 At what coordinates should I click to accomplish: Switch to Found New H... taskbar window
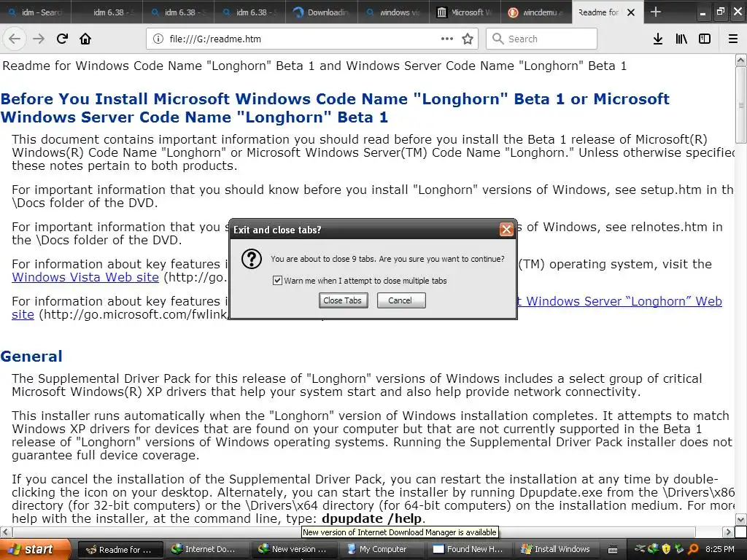[468, 550]
